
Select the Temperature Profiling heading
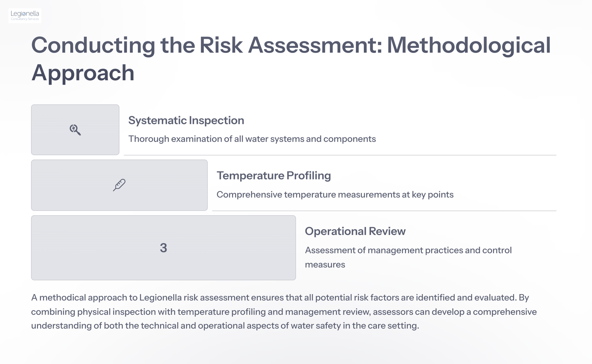pyautogui.click(x=274, y=176)
